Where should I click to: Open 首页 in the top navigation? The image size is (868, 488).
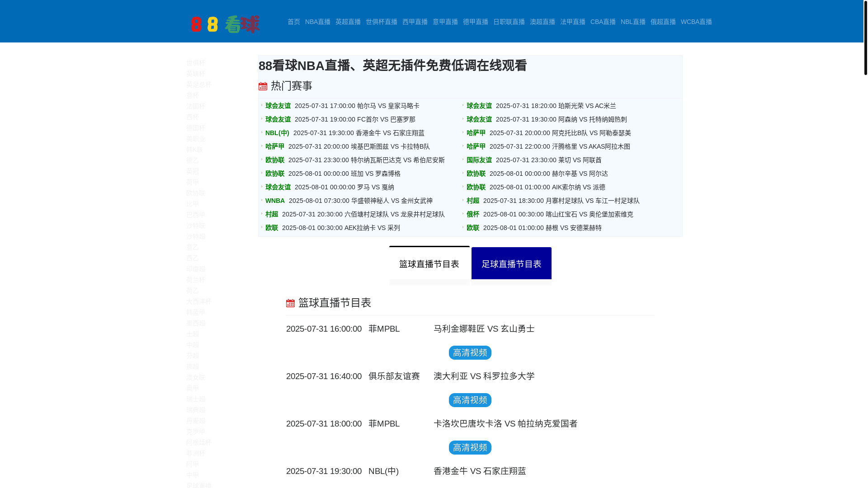click(x=294, y=22)
